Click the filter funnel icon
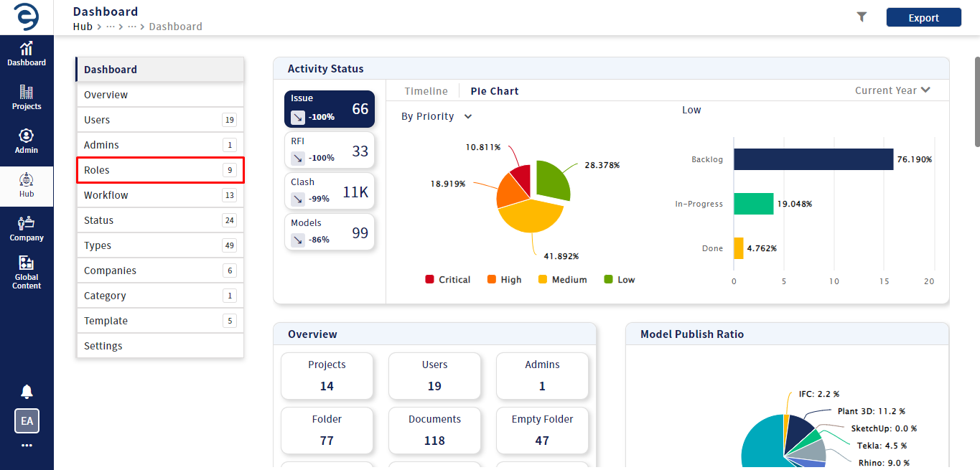The width and height of the screenshot is (980, 470). point(862,17)
